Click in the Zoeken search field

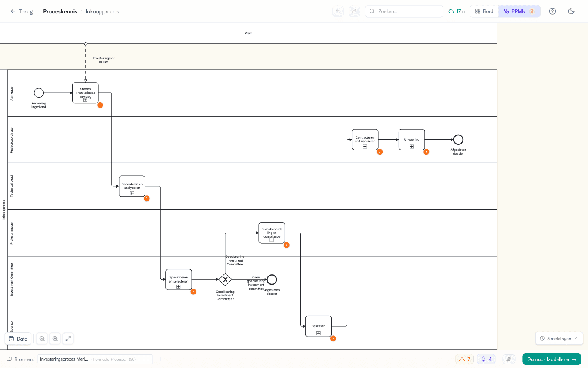point(403,11)
